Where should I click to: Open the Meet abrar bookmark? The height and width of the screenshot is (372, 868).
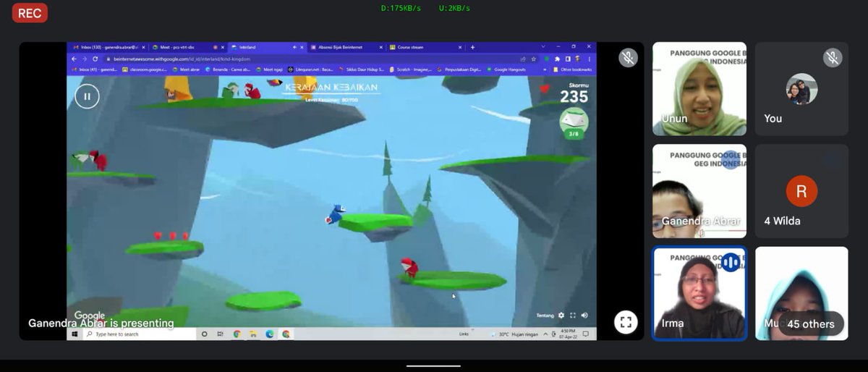tap(187, 69)
